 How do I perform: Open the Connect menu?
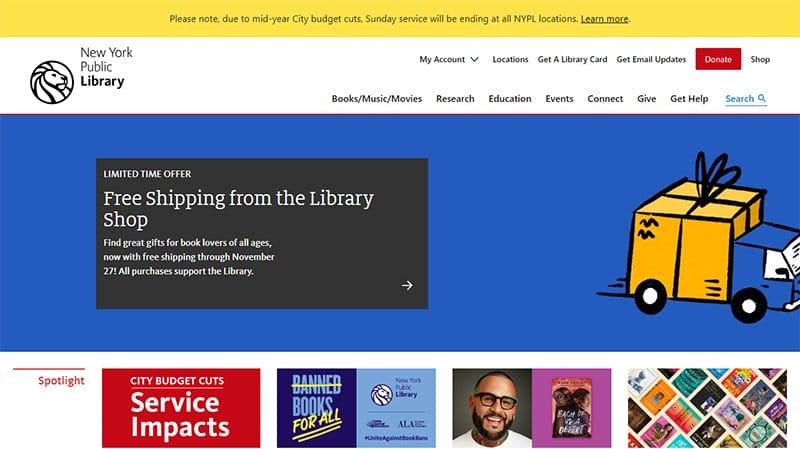pos(605,98)
